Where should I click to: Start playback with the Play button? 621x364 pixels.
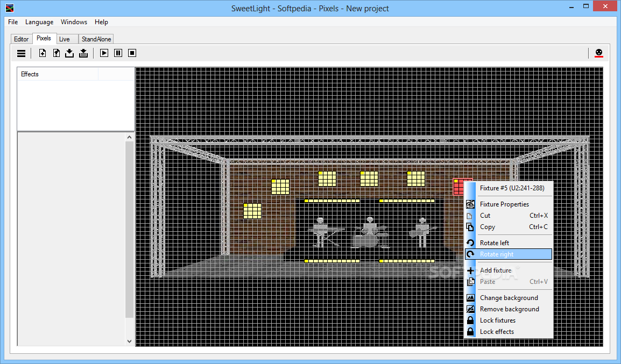click(104, 53)
